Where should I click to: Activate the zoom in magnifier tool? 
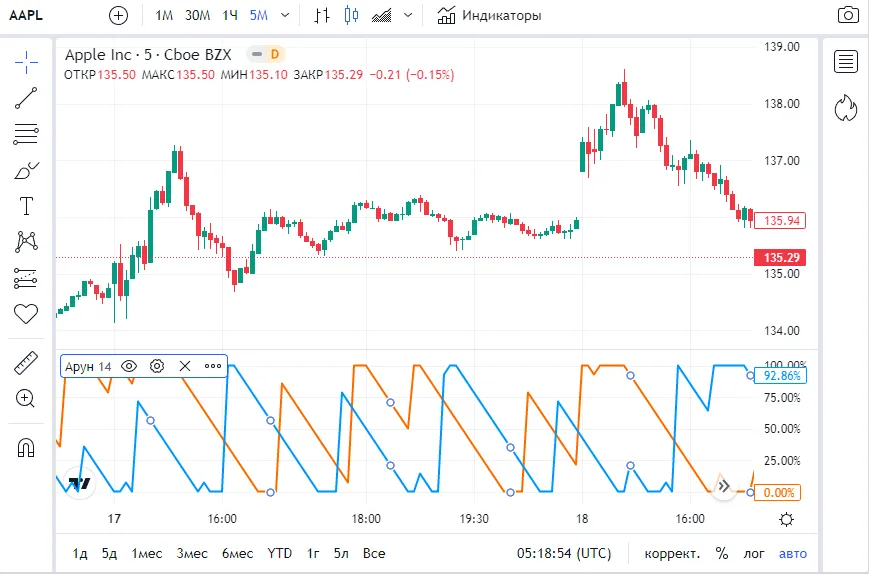click(26, 398)
